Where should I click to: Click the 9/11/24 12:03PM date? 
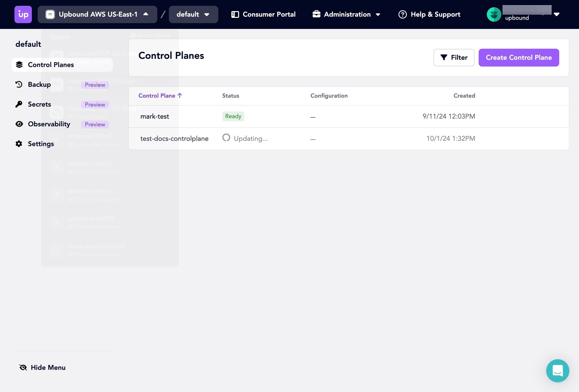[449, 116]
